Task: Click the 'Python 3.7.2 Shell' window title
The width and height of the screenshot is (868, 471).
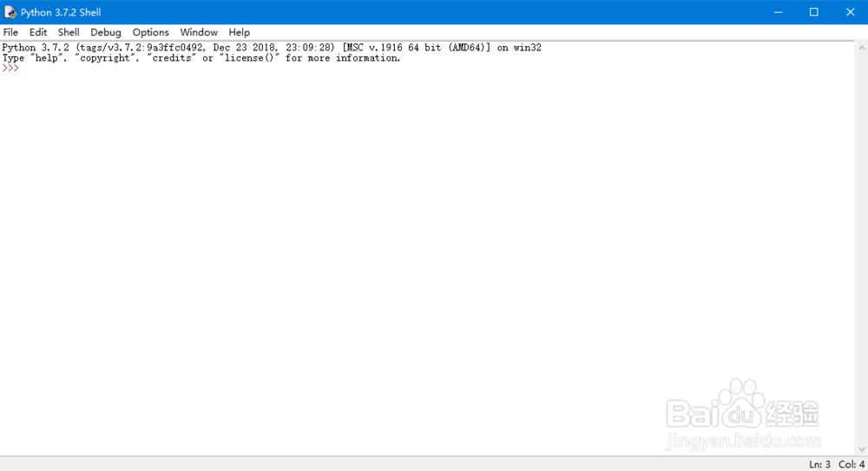Action: pyautogui.click(x=61, y=12)
